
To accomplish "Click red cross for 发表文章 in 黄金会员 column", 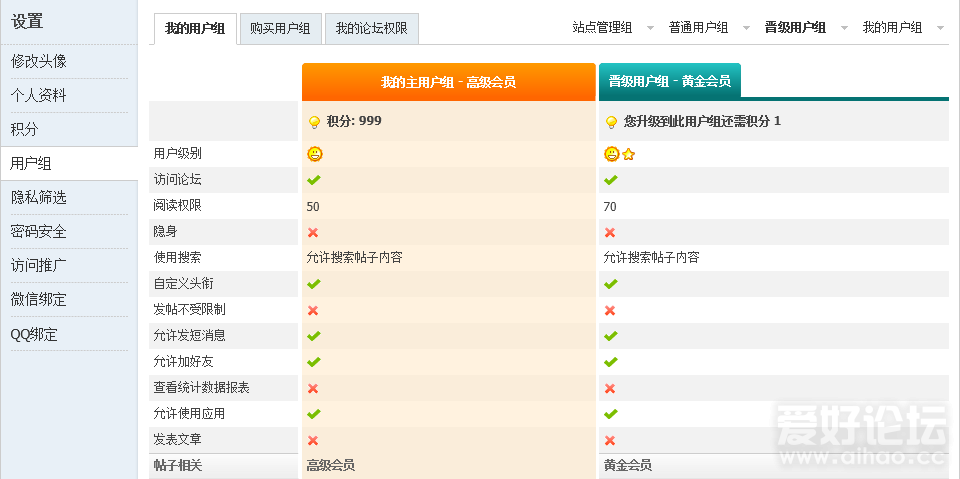I will tap(610, 440).
